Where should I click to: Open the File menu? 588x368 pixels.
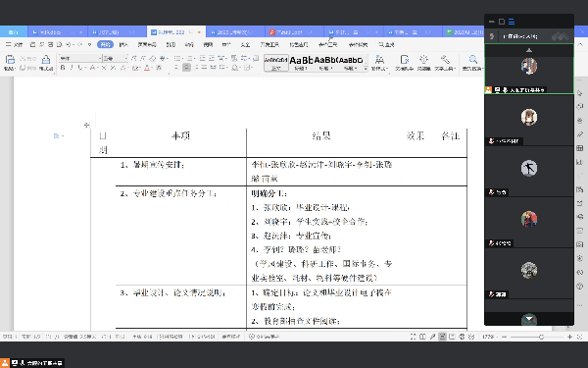point(15,45)
